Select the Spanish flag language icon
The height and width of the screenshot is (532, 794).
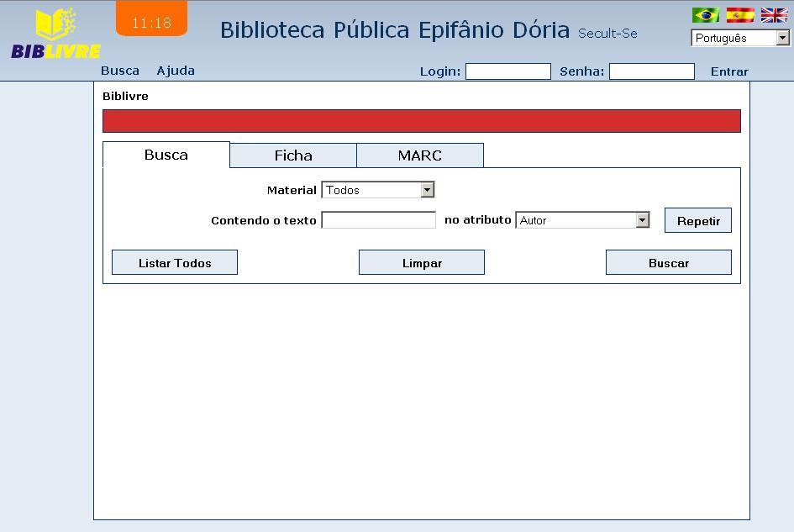point(740,15)
